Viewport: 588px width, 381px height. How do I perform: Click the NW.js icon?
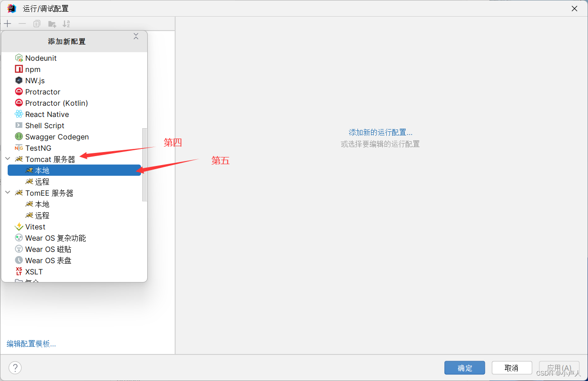tap(19, 81)
